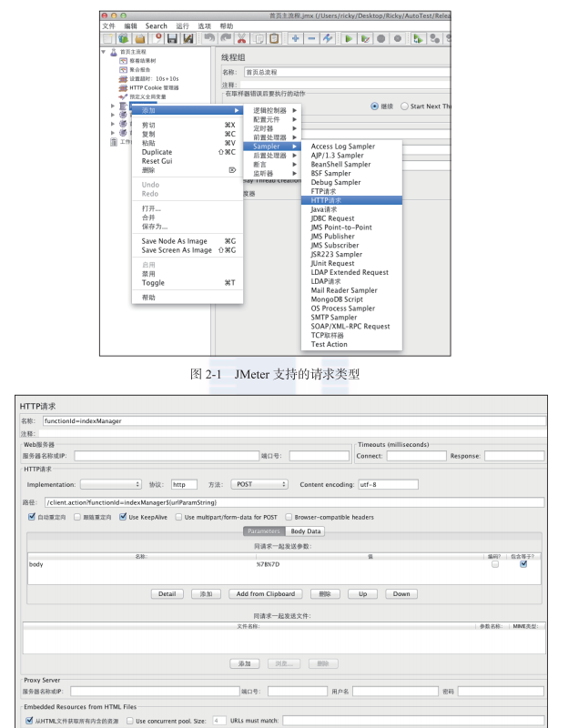Toggle include-equals checkbox in body row
The width and height of the screenshot is (568, 728).
click(523, 564)
